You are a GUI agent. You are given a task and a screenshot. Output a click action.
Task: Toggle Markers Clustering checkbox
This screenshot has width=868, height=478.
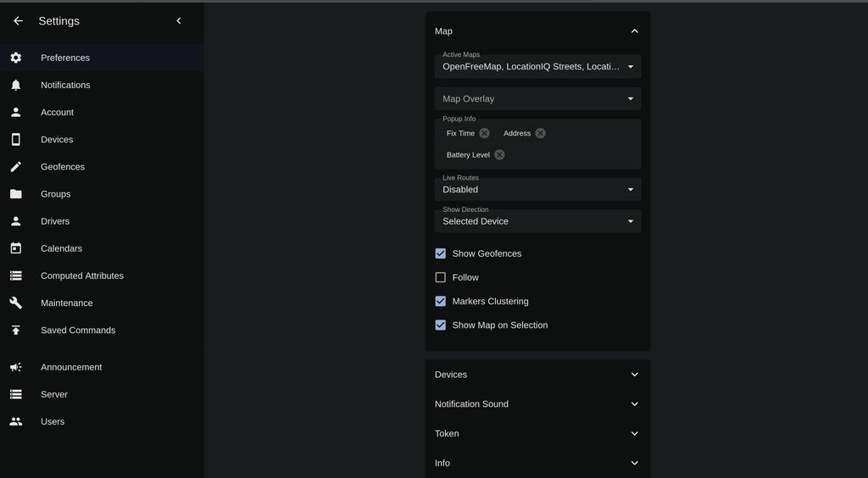(441, 302)
